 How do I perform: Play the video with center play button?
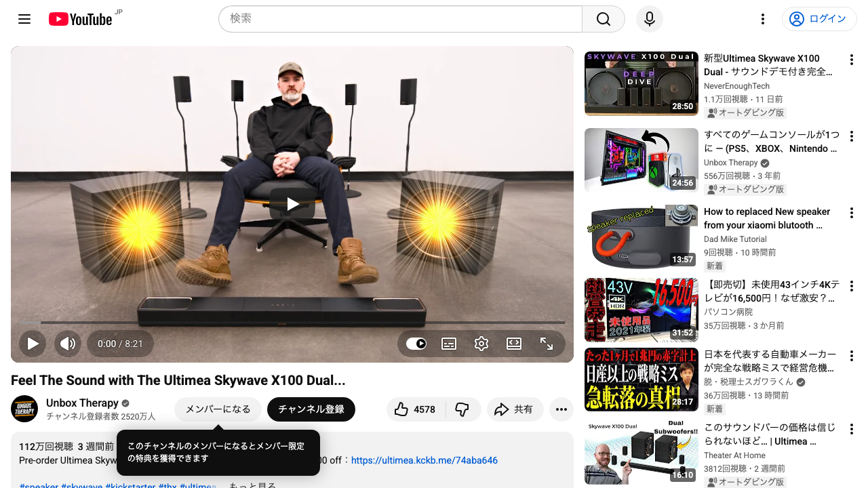(292, 204)
